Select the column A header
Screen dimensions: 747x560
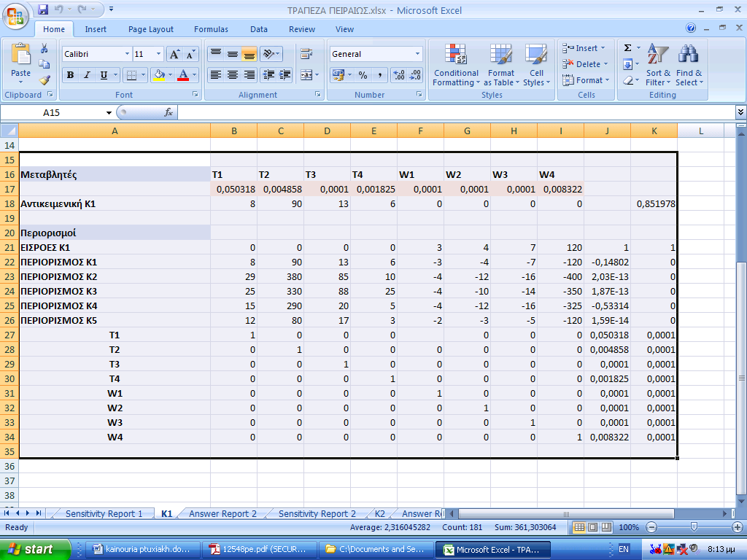[115, 131]
